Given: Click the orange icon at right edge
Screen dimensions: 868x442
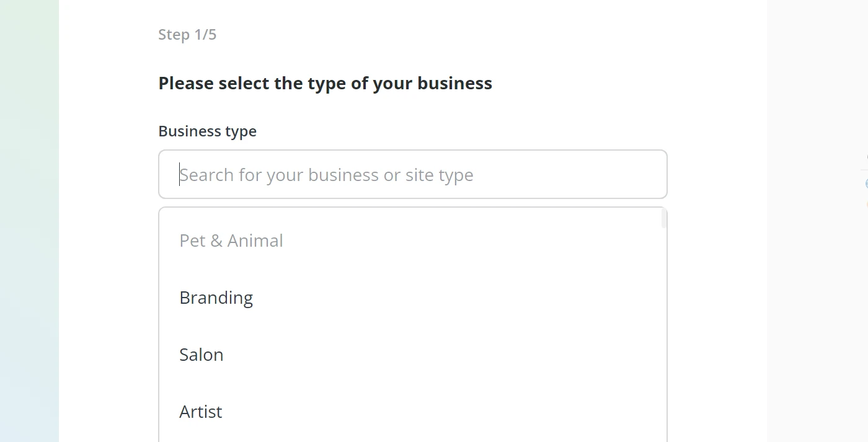Looking at the screenshot, I should pos(866,203).
